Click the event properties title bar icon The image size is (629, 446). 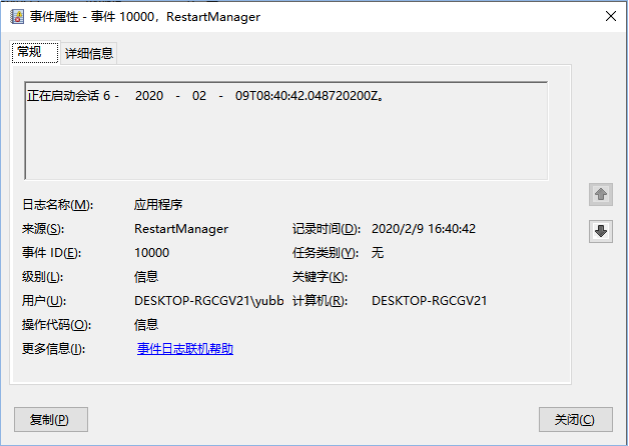pos(16,16)
